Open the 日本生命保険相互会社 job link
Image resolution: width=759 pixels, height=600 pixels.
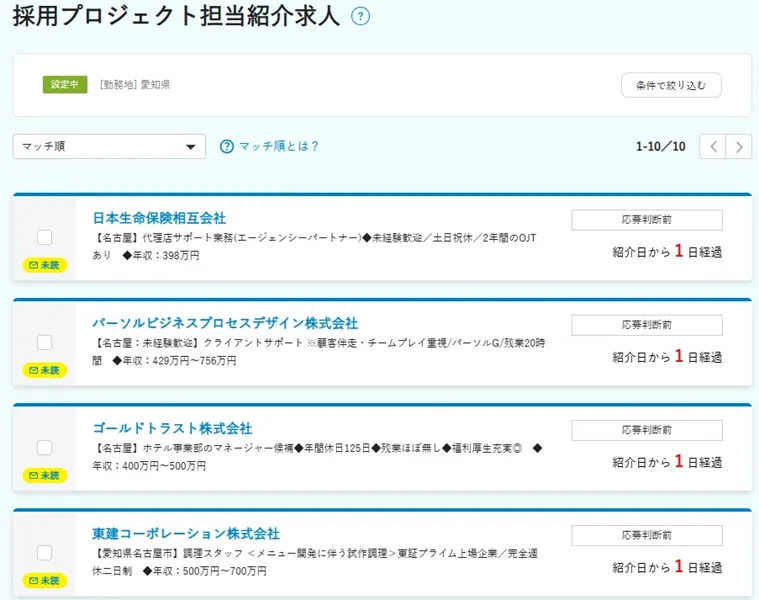pos(159,218)
